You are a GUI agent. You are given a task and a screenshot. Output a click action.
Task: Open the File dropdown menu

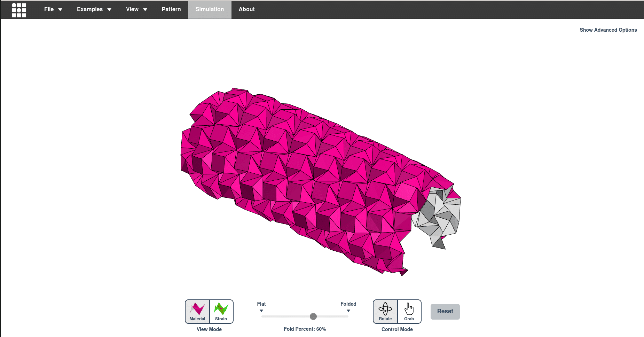[53, 9]
